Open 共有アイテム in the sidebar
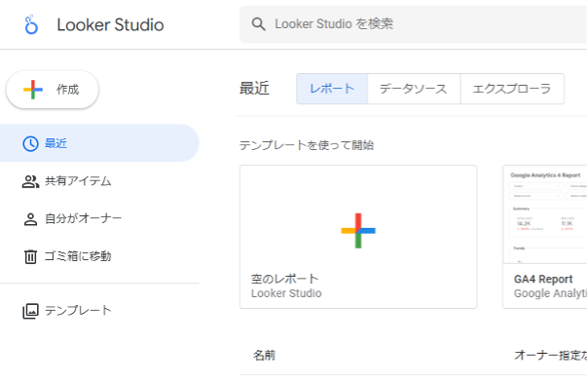Image resolution: width=588 pixels, height=382 pixels. coord(99,181)
